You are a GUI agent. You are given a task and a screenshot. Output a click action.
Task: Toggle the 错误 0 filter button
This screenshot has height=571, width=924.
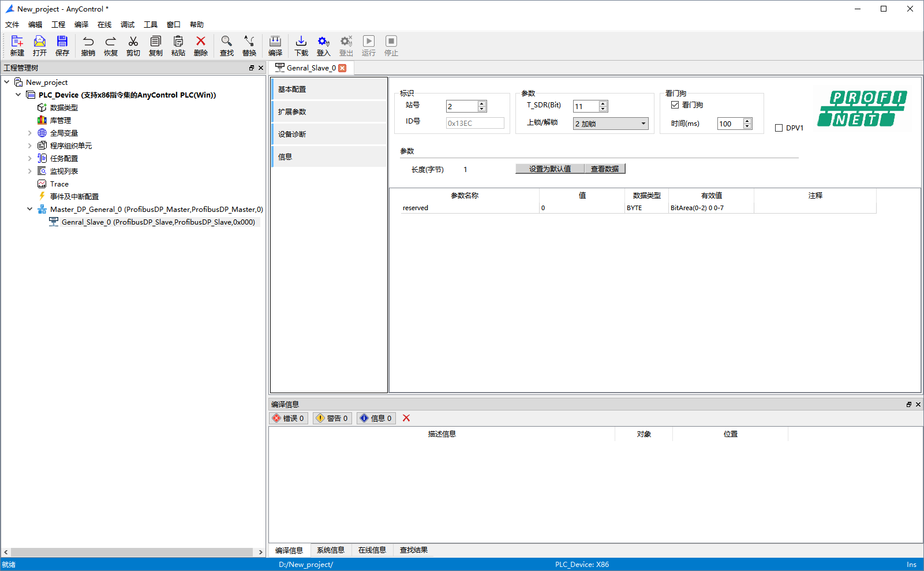point(289,418)
